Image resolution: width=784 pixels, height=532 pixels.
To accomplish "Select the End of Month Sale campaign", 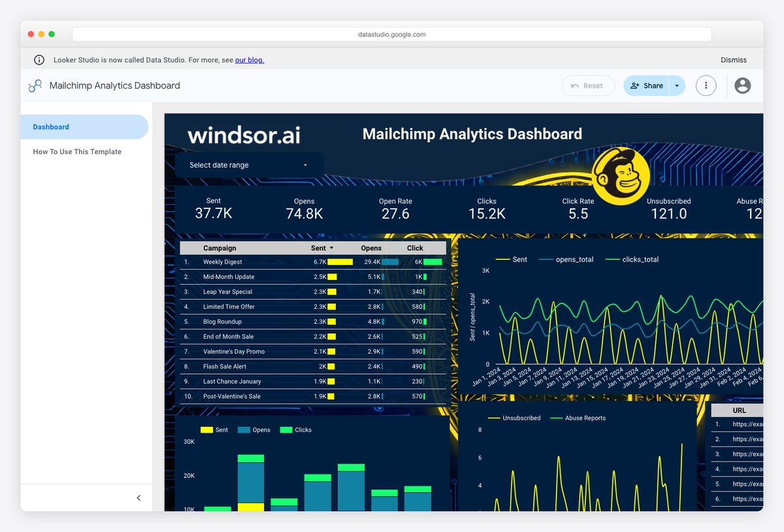I will (313, 337).
